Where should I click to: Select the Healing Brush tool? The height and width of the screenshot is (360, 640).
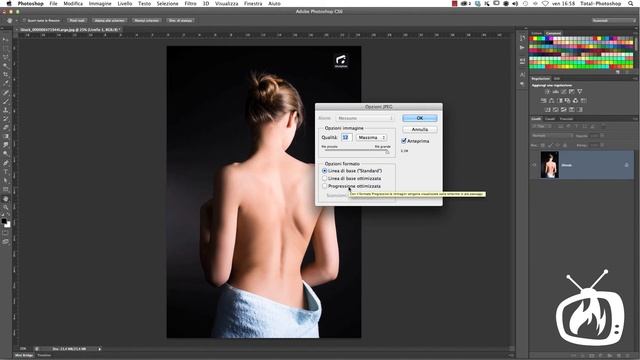[x=6, y=92]
